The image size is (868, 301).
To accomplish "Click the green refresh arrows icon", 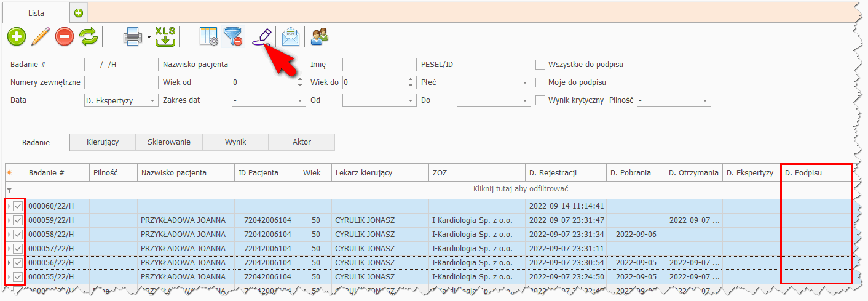I will click(x=89, y=37).
